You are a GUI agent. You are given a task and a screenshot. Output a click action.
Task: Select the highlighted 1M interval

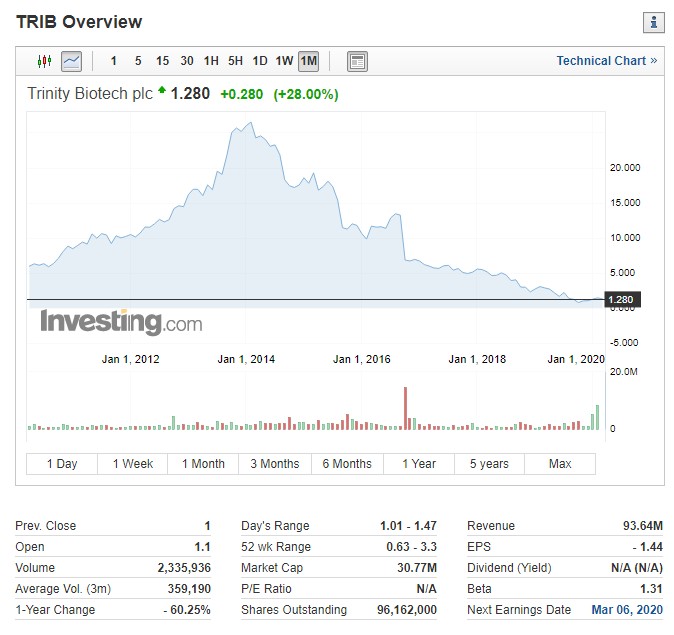point(309,61)
